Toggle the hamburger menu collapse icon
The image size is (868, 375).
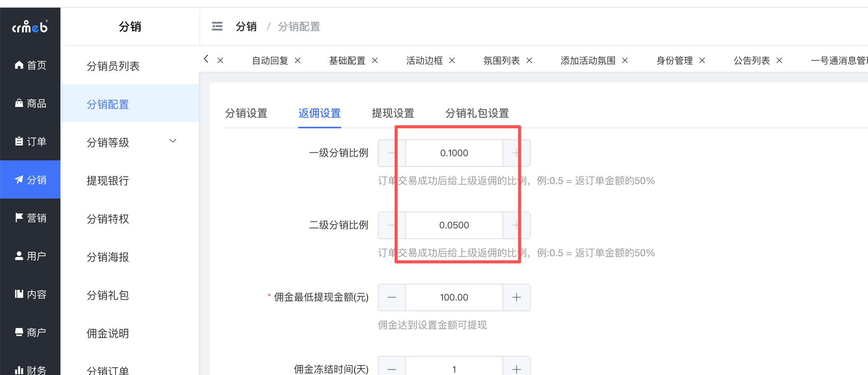(217, 26)
